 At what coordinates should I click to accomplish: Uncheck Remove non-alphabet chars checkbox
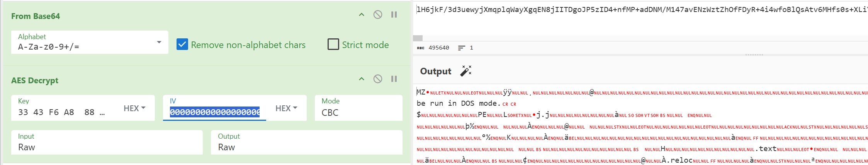tap(182, 45)
